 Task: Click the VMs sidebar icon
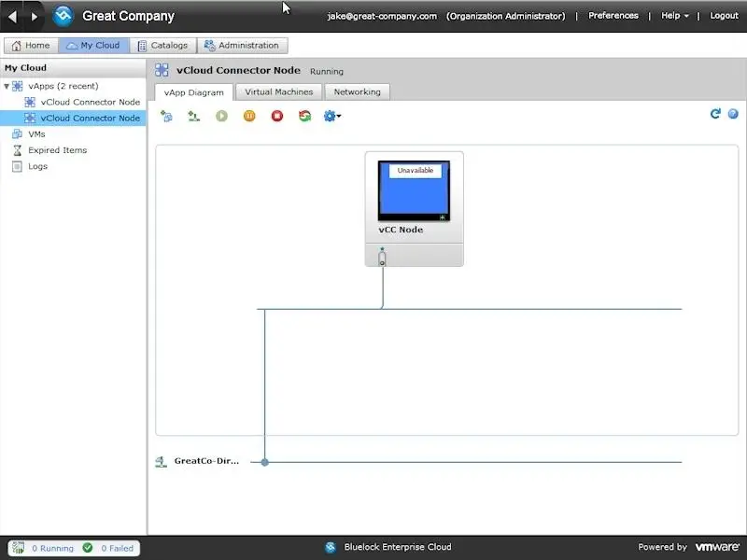[17, 133]
